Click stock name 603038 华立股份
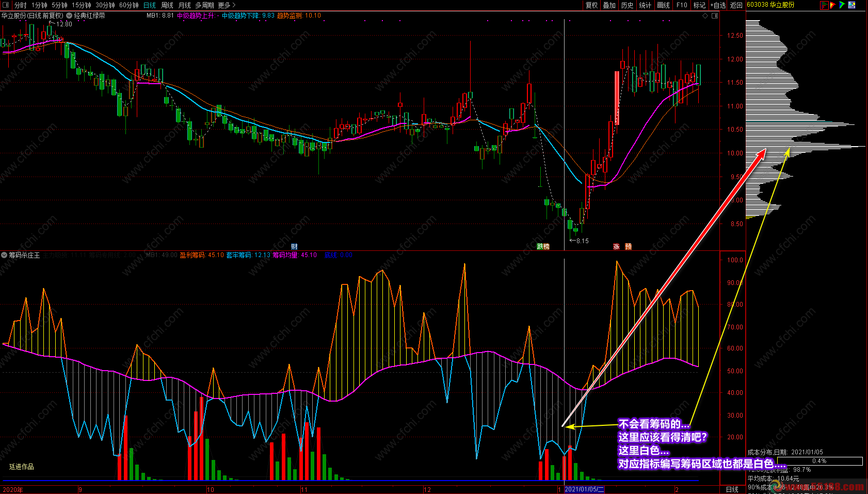 tap(770, 5)
